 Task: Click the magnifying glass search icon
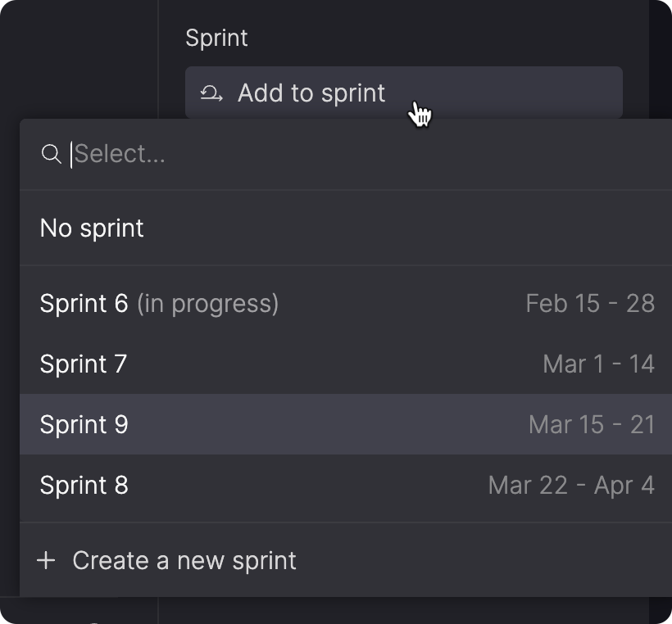click(51, 154)
